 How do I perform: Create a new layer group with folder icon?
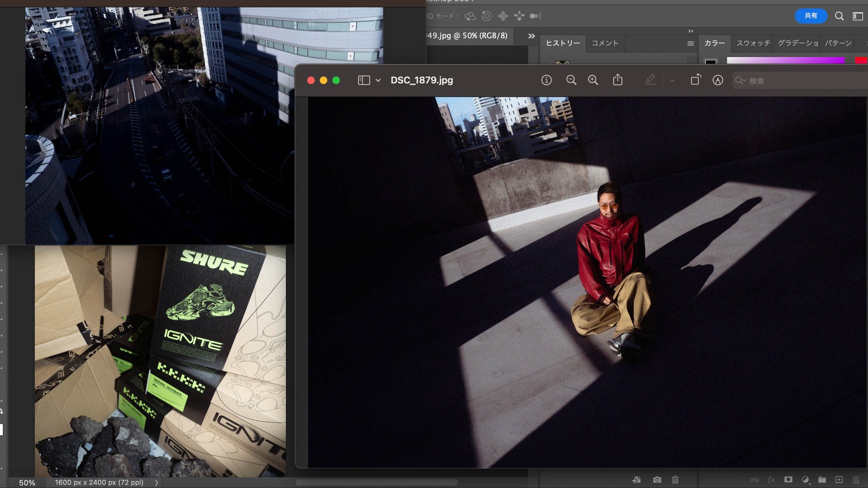[x=822, y=480]
